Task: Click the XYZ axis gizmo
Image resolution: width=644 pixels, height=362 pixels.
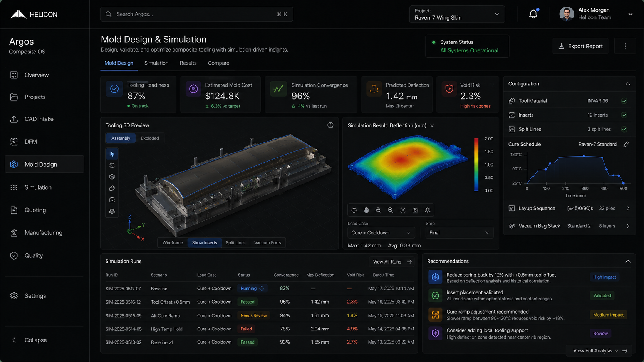Action: pyautogui.click(x=136, y=228)
